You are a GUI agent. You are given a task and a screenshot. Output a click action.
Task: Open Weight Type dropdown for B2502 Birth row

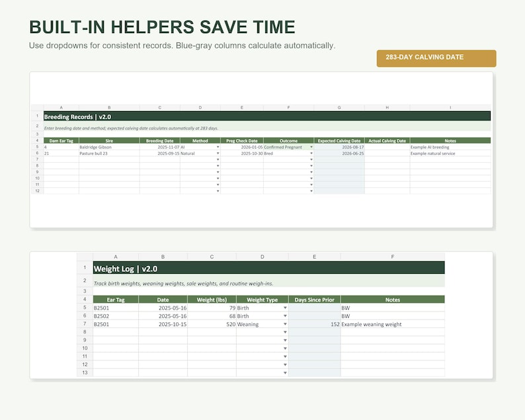click(285, 316)
